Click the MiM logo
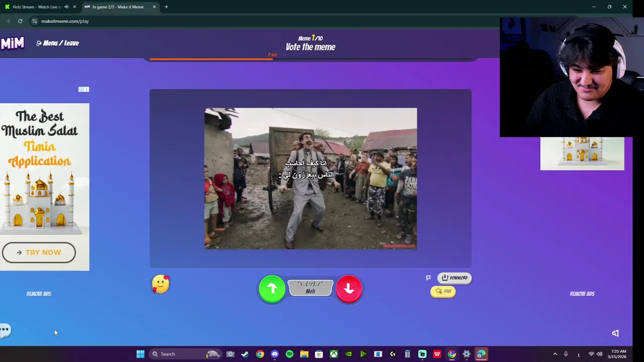The height and width of the screenshot is (362, 644). click(x=12, y=43)
